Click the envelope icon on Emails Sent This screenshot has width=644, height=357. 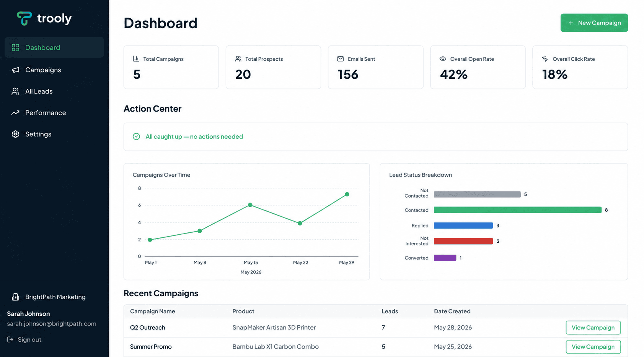click(x=340, y=58)
